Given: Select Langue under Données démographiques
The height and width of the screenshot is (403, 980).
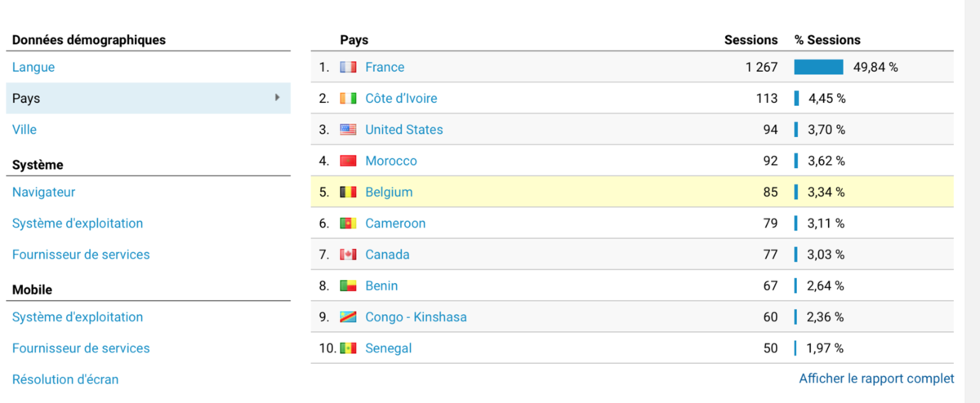Looking at the screenshot, I should click(33, 67).
